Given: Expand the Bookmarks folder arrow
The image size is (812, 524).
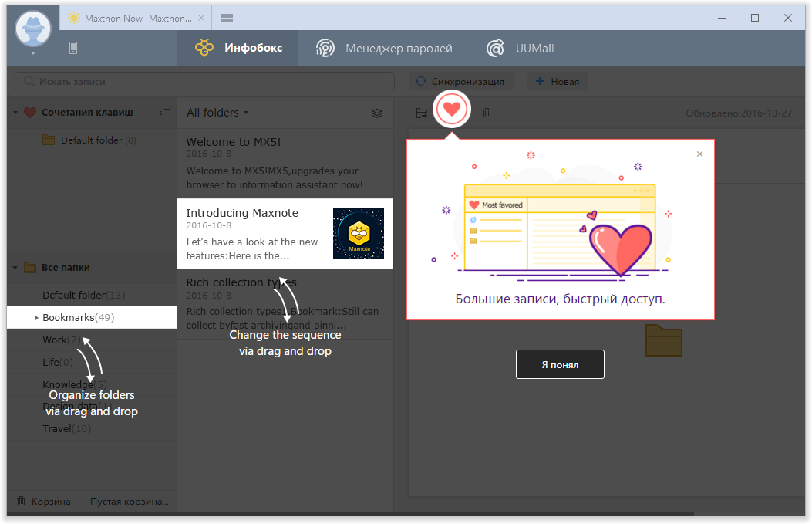Looking at the screenshot, I should tap(36, 318).
